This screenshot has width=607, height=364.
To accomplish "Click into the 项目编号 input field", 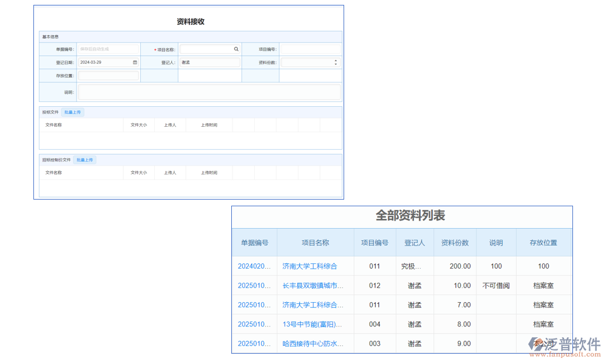I will click(x=311, y=49).
